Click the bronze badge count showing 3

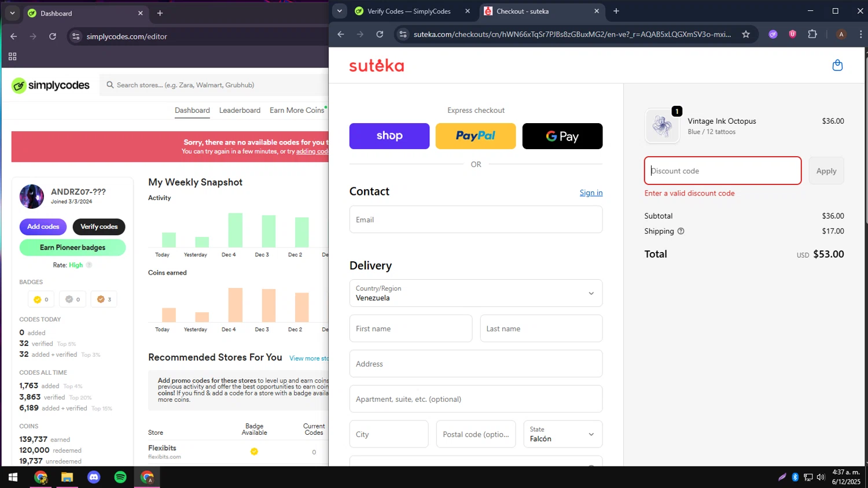point(104,300)
